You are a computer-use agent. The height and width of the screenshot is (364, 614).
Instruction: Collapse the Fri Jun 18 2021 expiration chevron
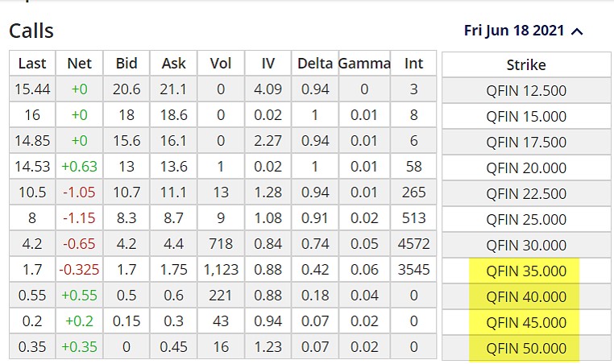pyautogui.click(x=576, y=32)
